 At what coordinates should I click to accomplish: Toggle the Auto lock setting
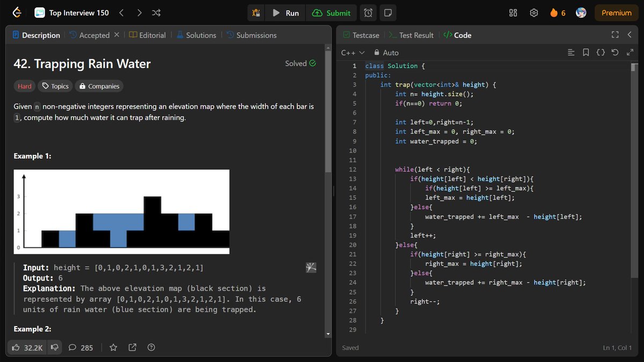pyautogui.click(x=386, y=53)
